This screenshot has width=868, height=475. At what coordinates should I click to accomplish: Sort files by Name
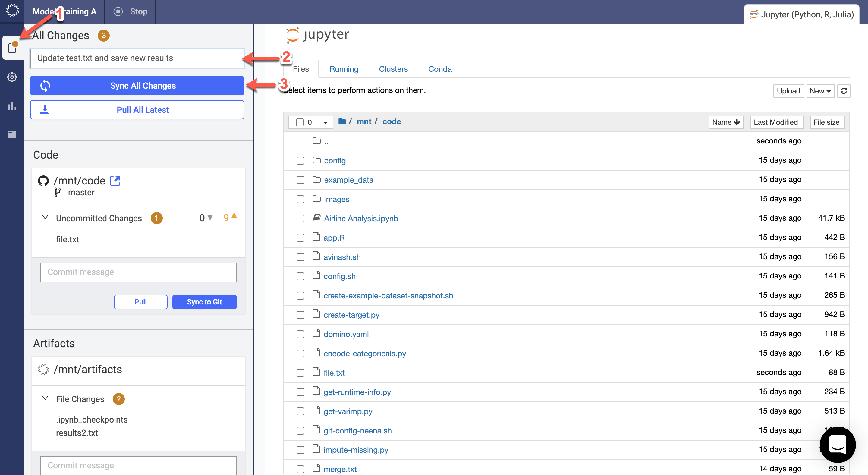pyautogui.click(x=726, y=122)
